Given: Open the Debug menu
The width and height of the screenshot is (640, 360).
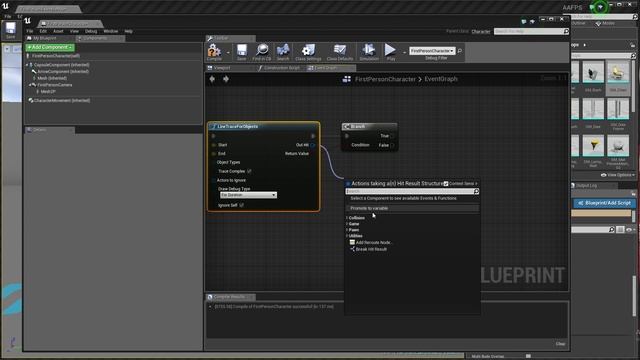Looking at the screenshot, I should point(91,31).
